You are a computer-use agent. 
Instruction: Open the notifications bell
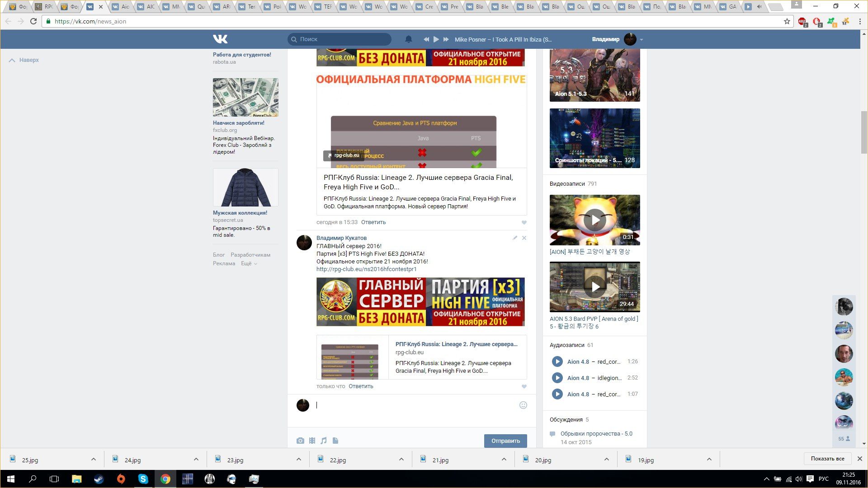[409, 39]
